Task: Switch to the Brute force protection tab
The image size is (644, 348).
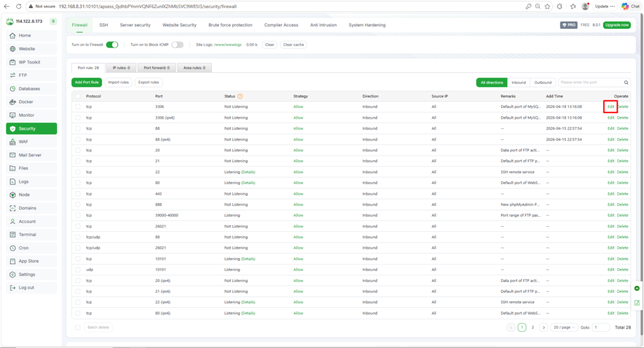Action: coord(230,25)
